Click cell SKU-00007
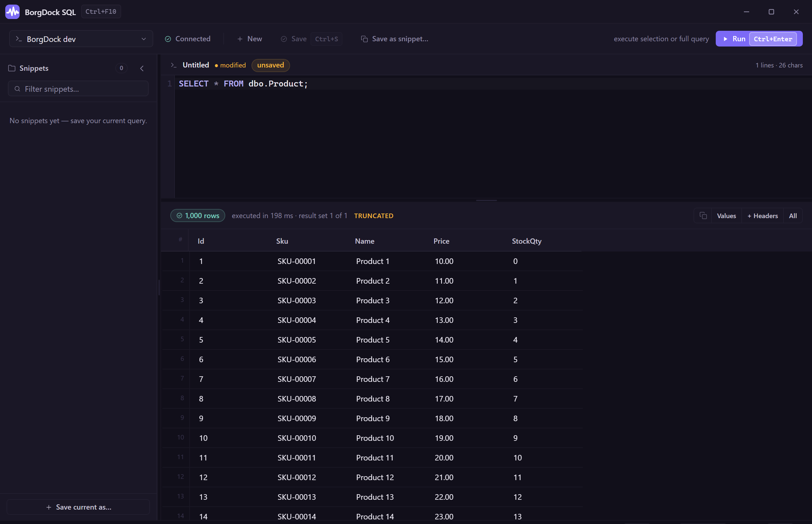Viewport: 812px width, 524px height. pos(297,379)
